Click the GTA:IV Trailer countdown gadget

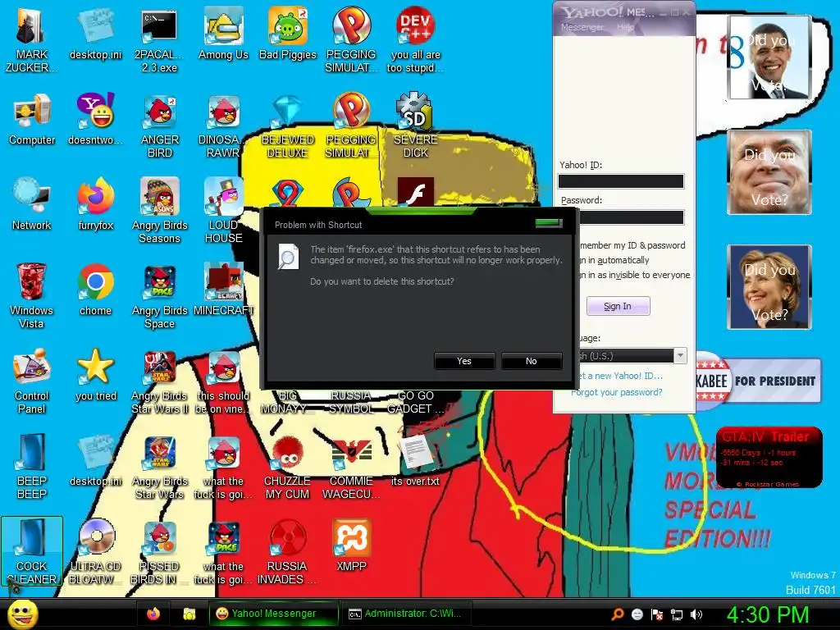tap(769, 457)
